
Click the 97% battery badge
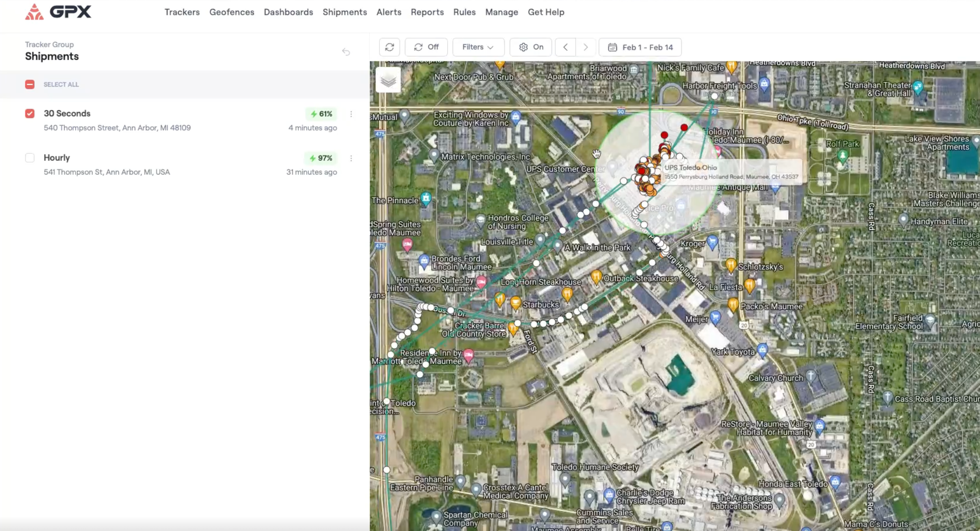(x=321, y=158)
